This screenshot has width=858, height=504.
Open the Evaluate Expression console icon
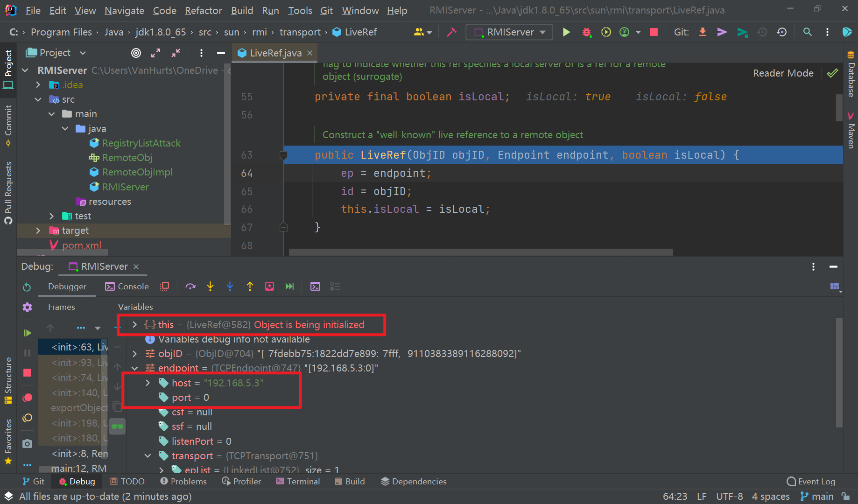(x=315, y=286)
